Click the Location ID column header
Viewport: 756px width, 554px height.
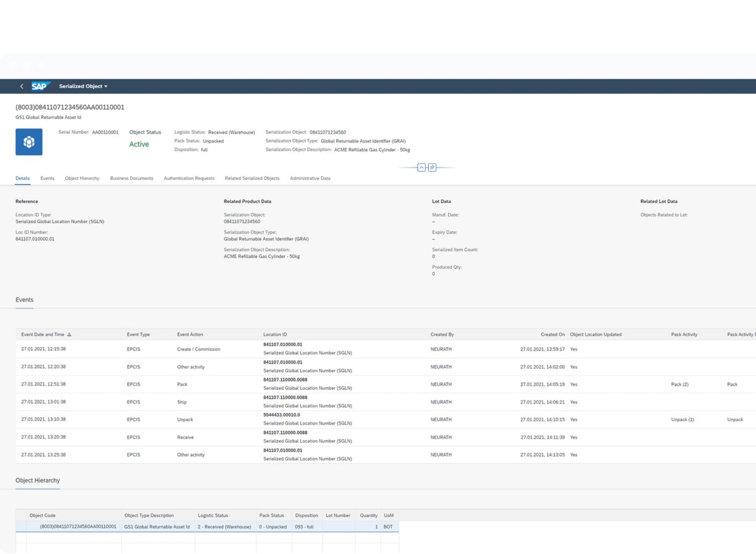pyautogui.click(x=275, y=334)
